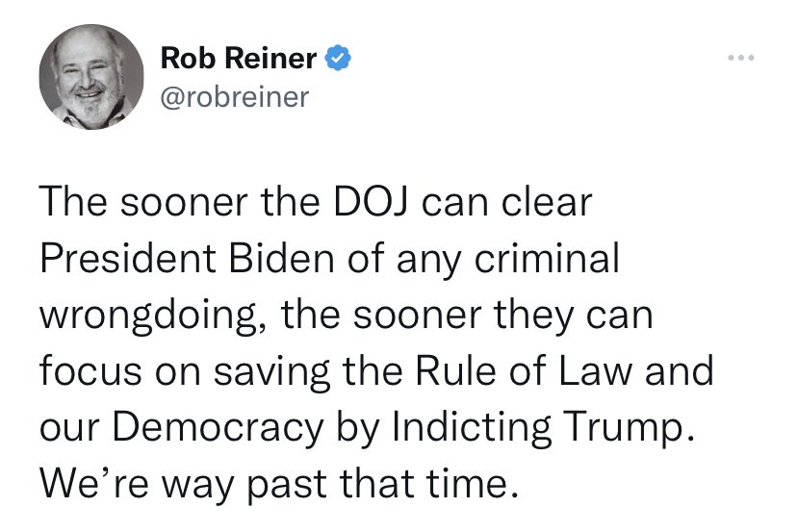797x532 pixels.
Task: Click the blue verified badge
Action: click(x=338, y=58)
